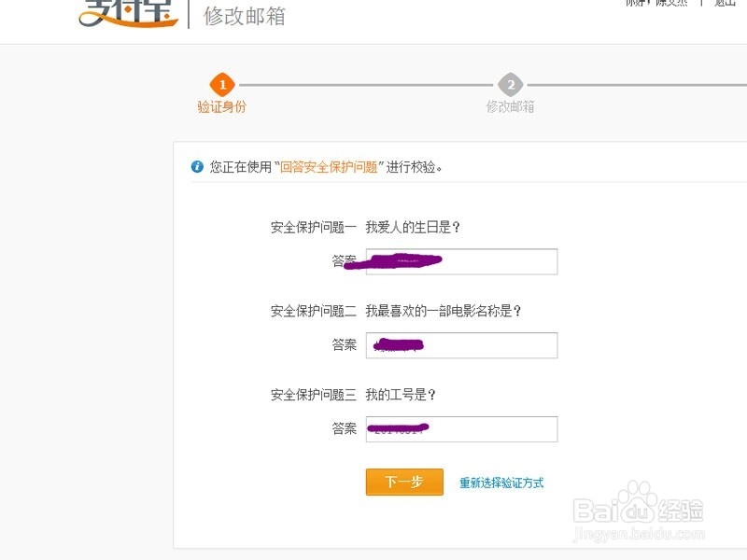Click the gray step 2 diamond icon

[x=510, y=85]
